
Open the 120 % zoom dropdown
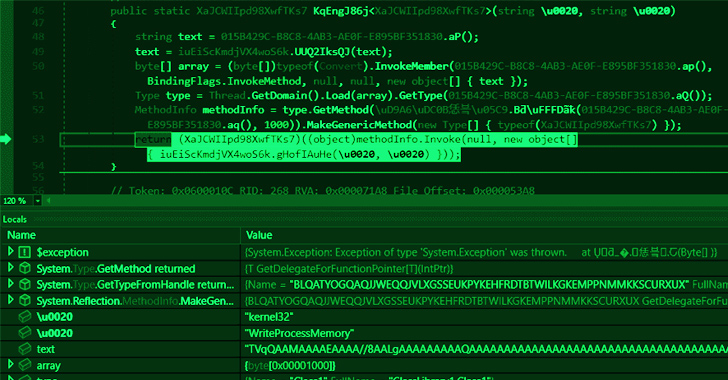[38, 201]
